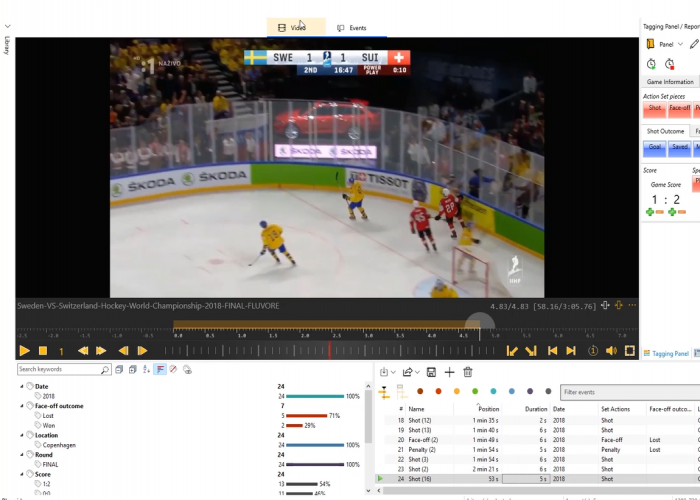Set the mark-out point icon
Viewport: 700px width, 500px height.
(531, 351)
